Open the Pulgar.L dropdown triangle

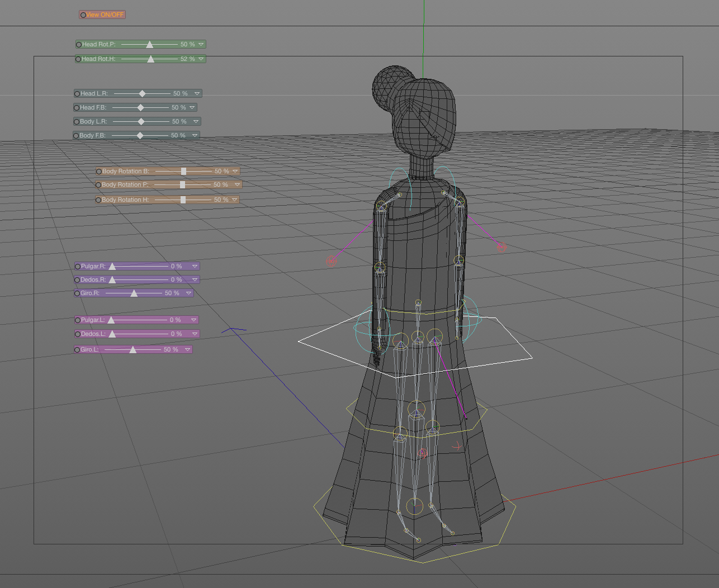click(194, 320)
